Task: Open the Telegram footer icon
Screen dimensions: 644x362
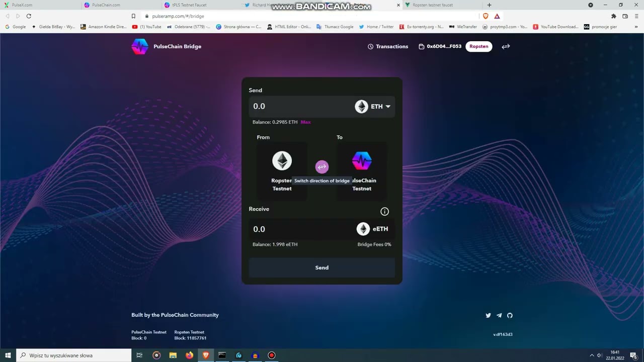Action: tap(499, 315)
